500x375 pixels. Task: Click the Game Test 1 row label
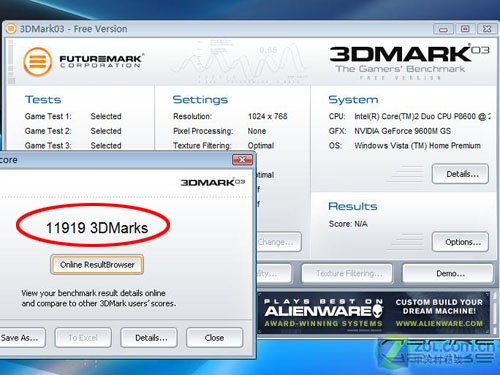coord(48,116)
